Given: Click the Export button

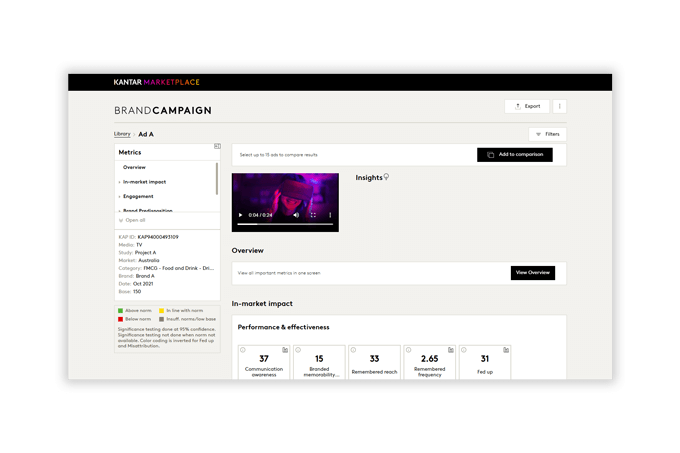Looking at the screenshot, I should tap(527, 106).
